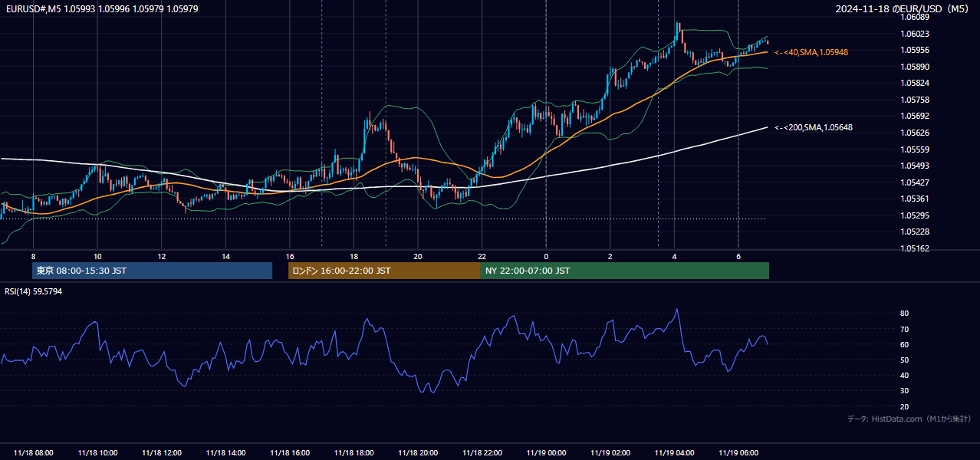
Task: Click price axis value 1.05692
Action: tap(914, 116)
